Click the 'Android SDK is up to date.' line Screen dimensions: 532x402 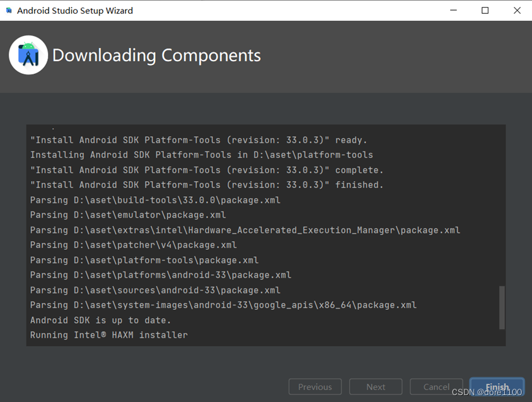(100, 320)
